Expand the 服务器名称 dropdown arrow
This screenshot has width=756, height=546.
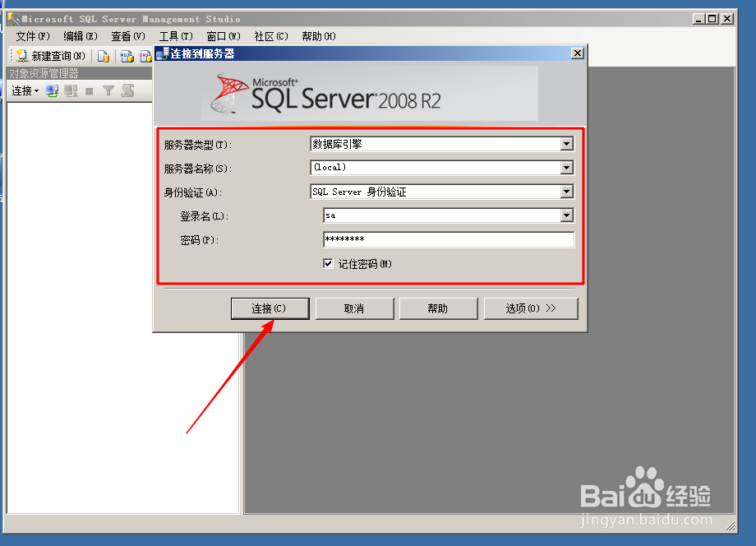pyautogui.click(x=567, y=168)
